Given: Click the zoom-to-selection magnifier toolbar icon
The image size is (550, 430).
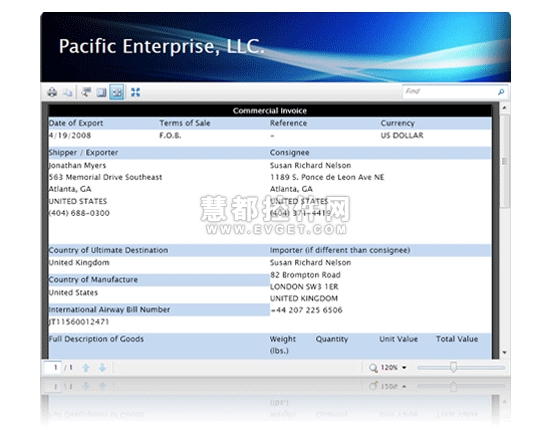Looking at the screenshot, I should pyautogui.click(x=86, y=92).
